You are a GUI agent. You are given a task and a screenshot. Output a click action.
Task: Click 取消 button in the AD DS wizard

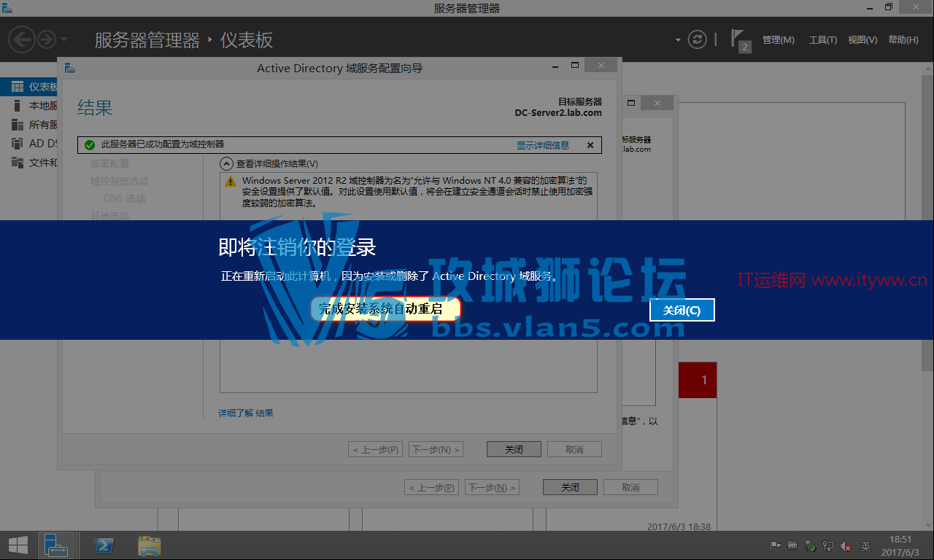click(574, 449)
